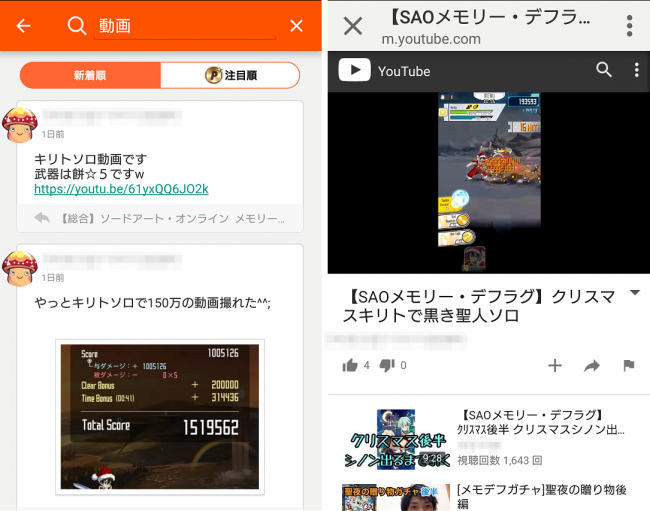The image size is (650, 511).
Task: Tap the back arrow in the orange search bar
Action: (x=24, y=26)
